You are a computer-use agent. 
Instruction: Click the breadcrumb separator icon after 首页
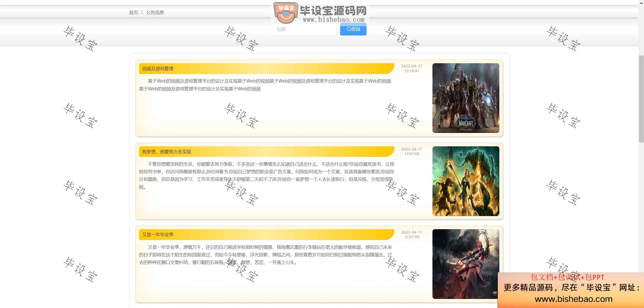pyautogui.click(x=142, y=12)
